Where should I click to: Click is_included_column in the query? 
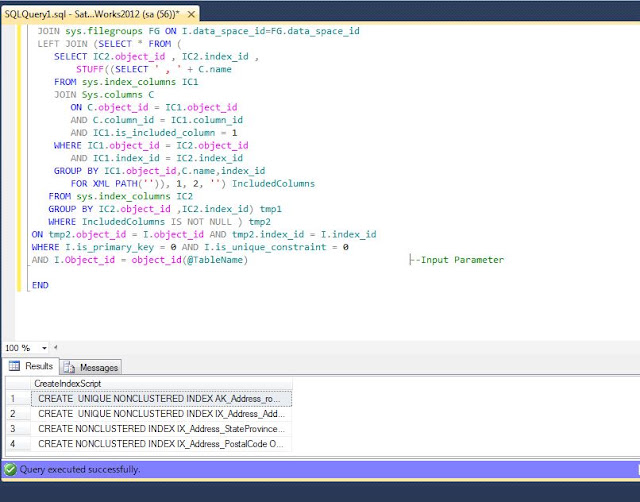165,133
